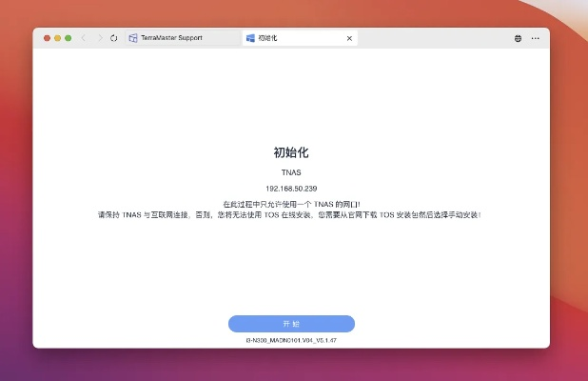
Task: Click the 初始化 tab favicon
Action: click(250, 38)
